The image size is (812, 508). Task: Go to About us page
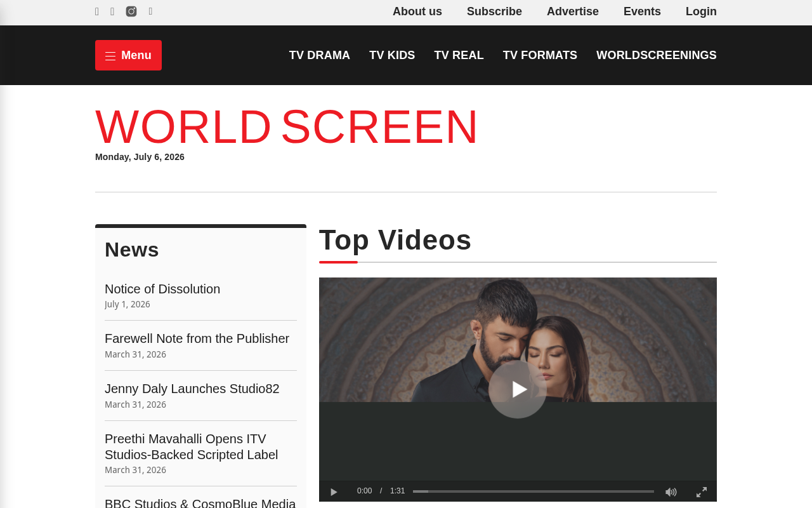click(417, 11)
